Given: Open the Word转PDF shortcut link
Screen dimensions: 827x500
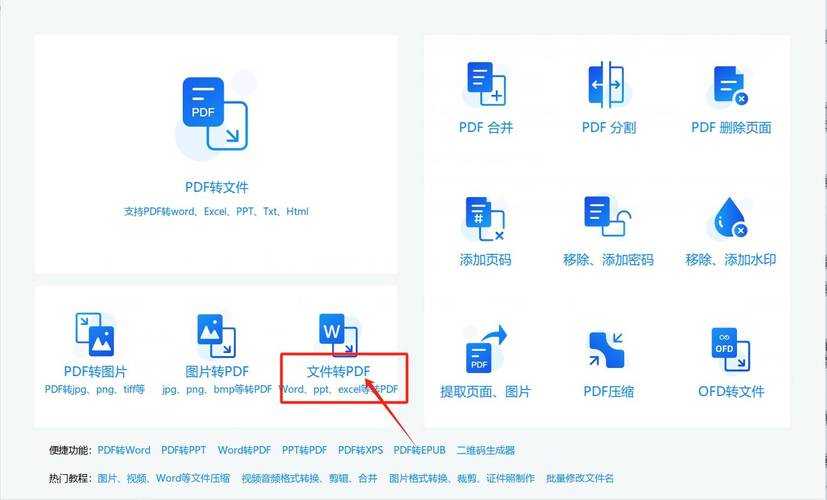Looking at the screenshot, I should click(x=244, y=450).
